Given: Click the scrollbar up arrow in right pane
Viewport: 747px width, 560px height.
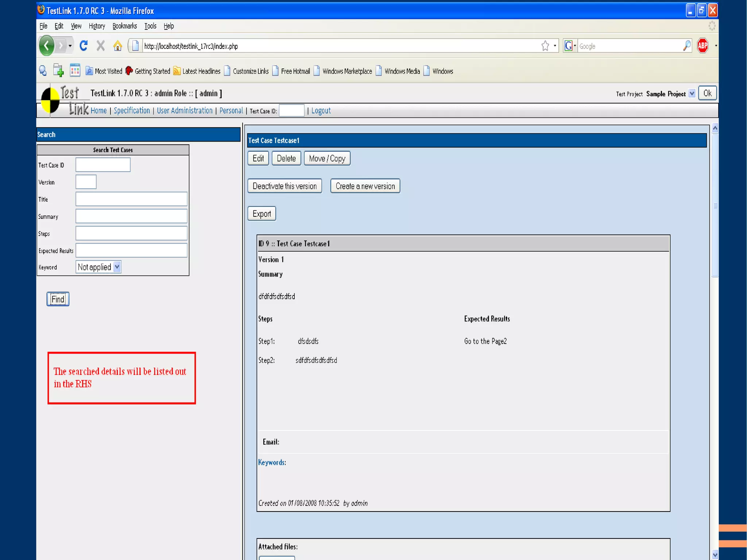Looking at the screenshot, I should (715, 128).
